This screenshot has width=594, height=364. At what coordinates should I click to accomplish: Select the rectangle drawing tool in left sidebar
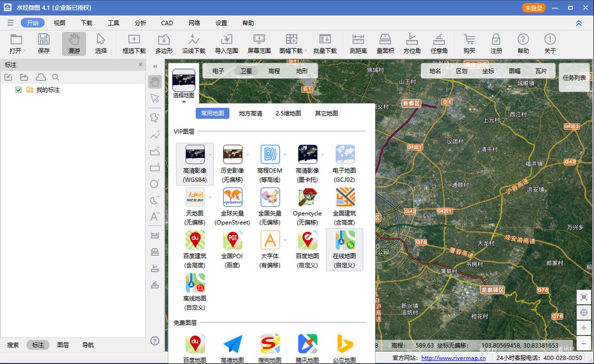coord(155,168)
